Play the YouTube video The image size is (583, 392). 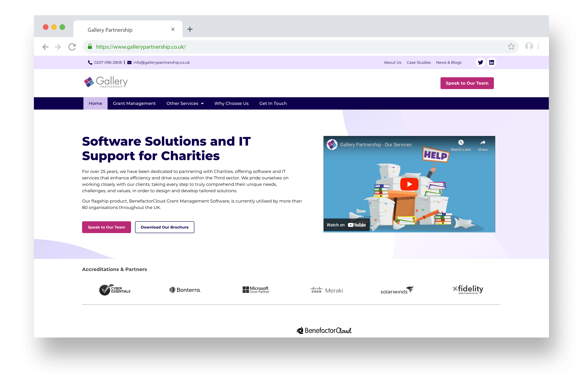[409, 184]
